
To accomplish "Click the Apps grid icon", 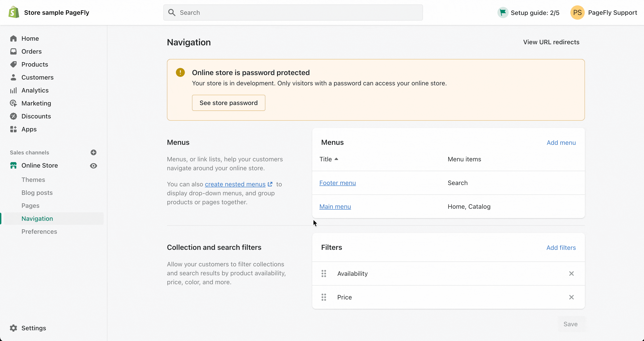I will click(x=13, y=129).
